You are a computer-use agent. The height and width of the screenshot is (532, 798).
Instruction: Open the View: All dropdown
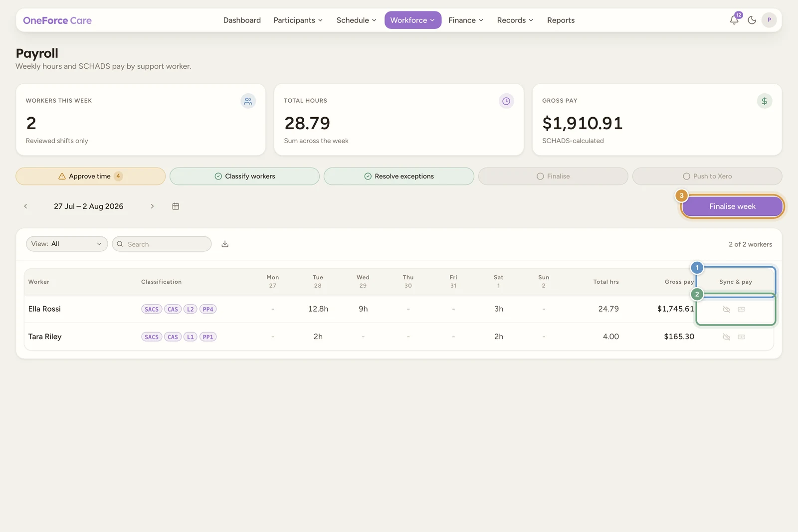pyautogui.click(x=67, y=244)
